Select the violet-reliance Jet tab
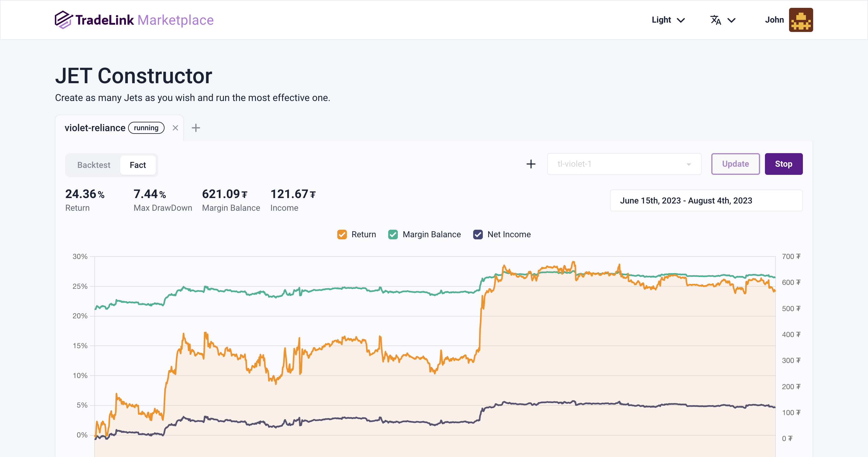 95,128
